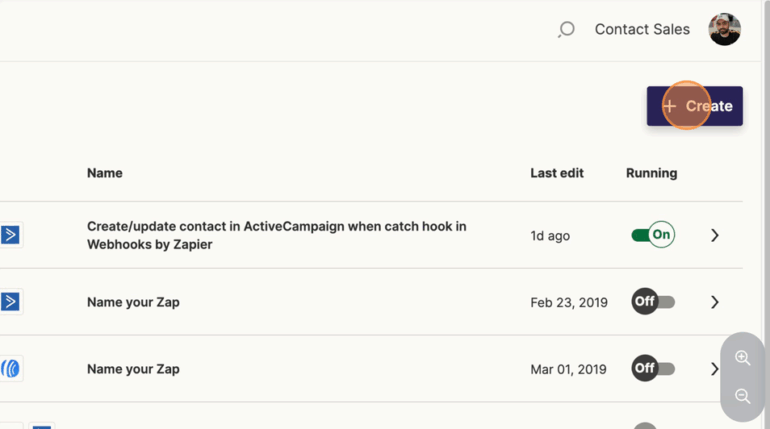This screenshot has width=770, height=429.
Task: Turn off the Create/update contact zap toggle
Action: click(x=653, y=235)
